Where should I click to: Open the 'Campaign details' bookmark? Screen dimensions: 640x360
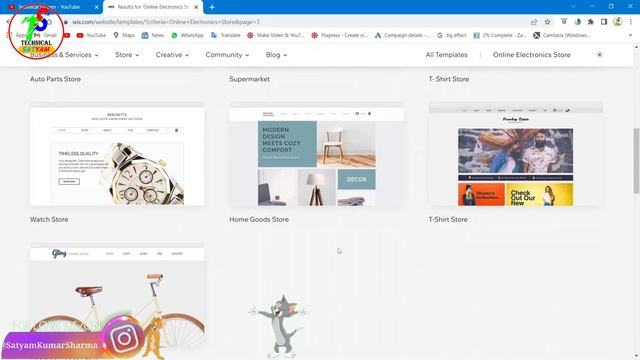click(402, 36)
